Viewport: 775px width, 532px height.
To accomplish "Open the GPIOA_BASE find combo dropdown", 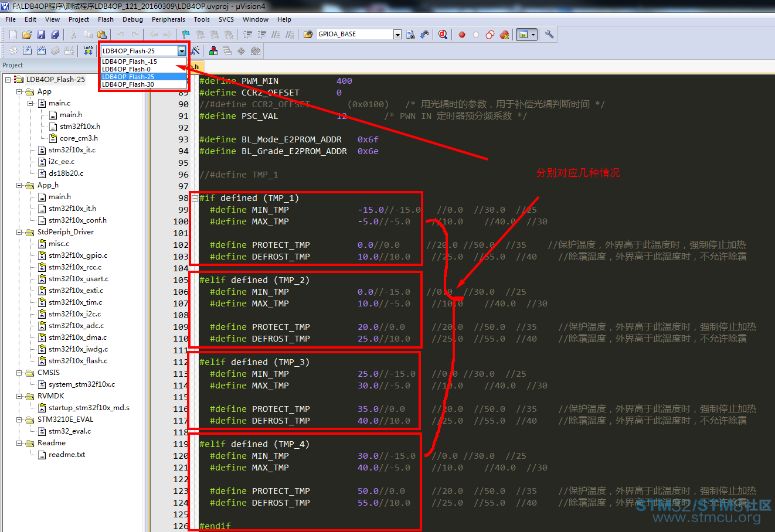I will [x=397, y=35].
